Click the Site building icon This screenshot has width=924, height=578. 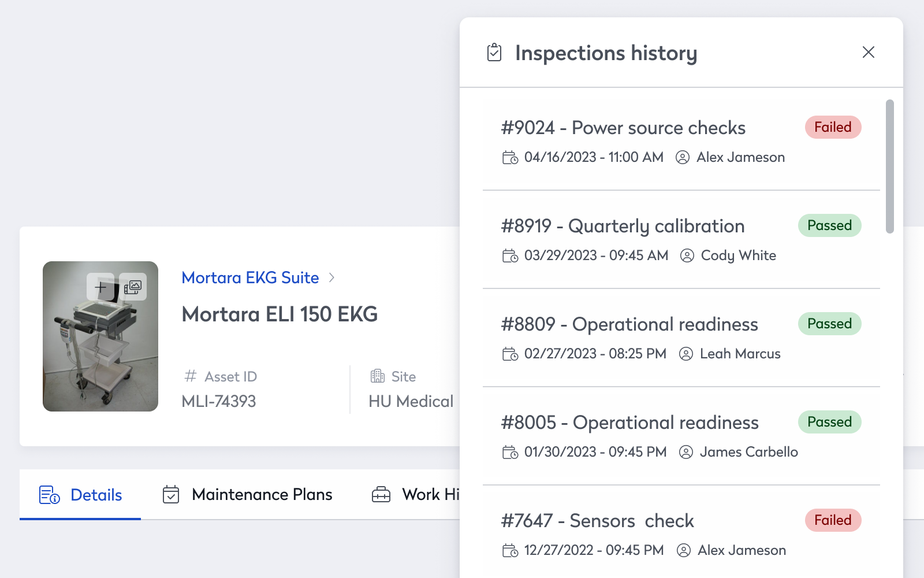(x=377, y=376)
